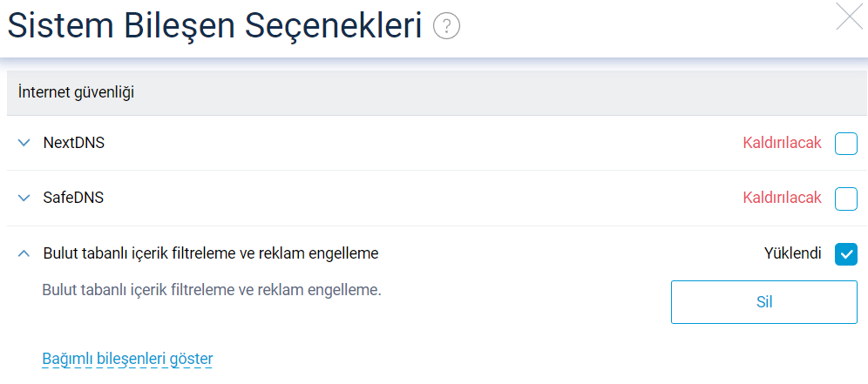Collapse the Bulut tabanlı içerik filtreleme section
Screen dimensions: 868x384
24,254
